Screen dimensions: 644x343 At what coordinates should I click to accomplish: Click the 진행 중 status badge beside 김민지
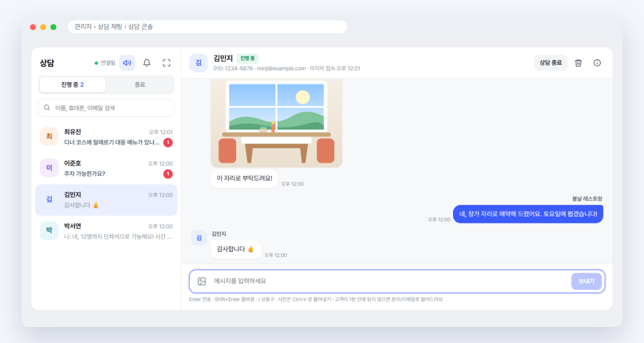pyautogui.click(x=247, y=58)
